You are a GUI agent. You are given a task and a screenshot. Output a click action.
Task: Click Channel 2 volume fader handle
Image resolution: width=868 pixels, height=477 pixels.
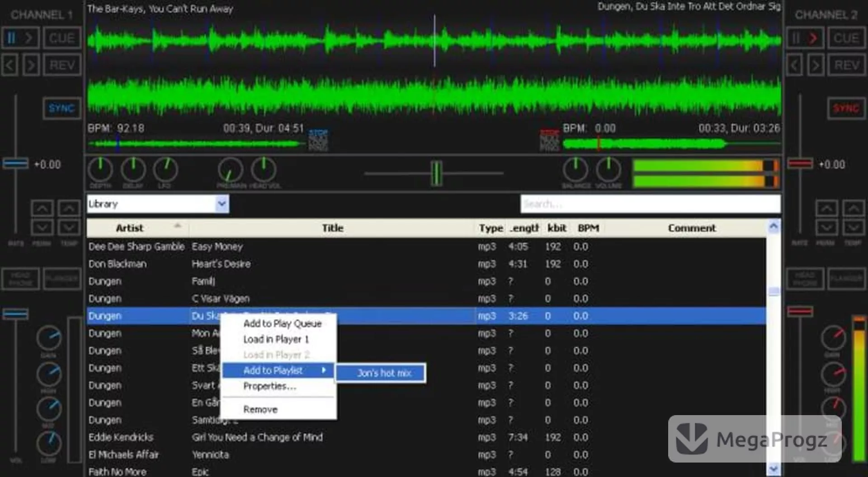click(x=801, y=312)
